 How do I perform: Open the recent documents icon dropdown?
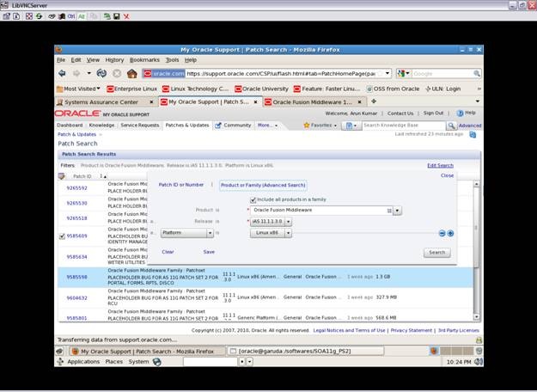pyautogui.click(x=351, y=126)
